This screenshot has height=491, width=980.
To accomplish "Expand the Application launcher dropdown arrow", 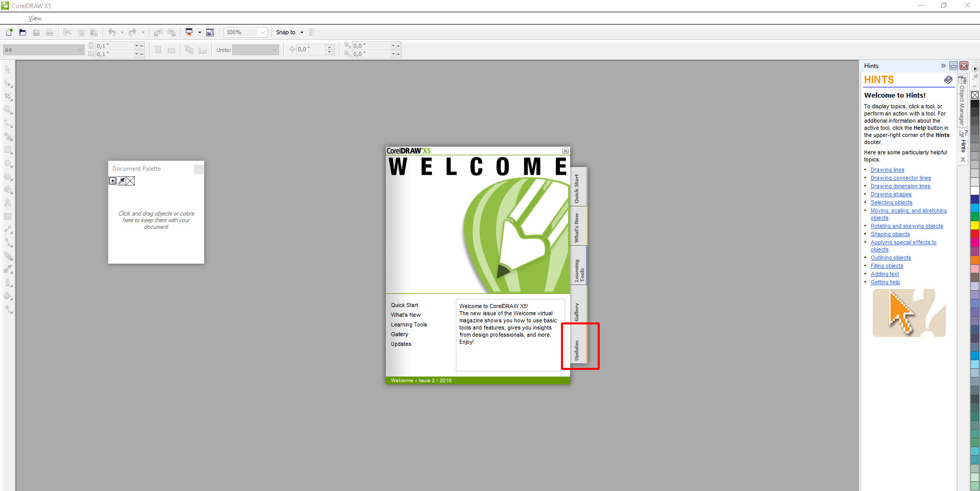I will [200, 32].
